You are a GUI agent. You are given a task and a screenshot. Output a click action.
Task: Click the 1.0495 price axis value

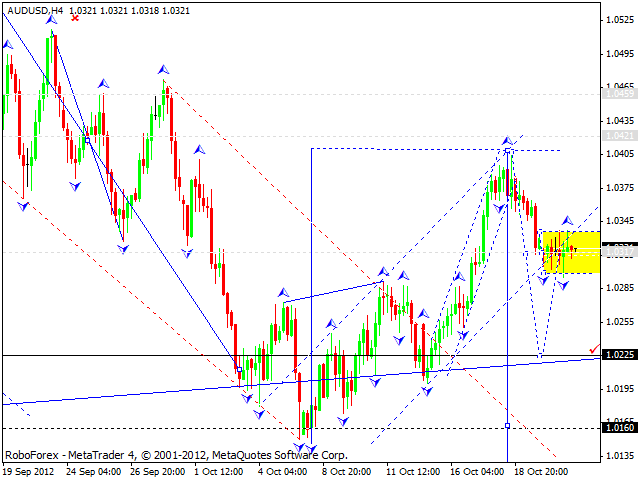(620, 53)
